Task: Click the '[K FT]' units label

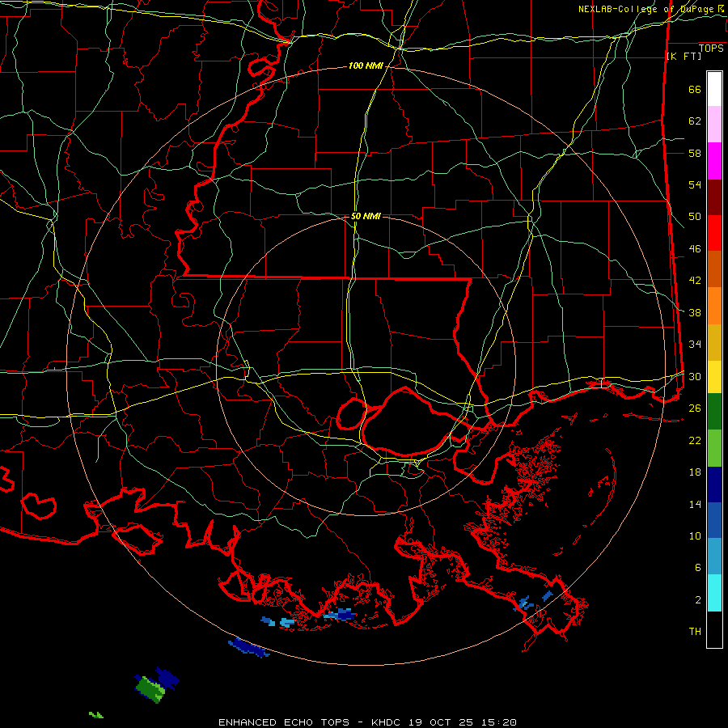Action: pyautogui.click(x=684, y=56)
